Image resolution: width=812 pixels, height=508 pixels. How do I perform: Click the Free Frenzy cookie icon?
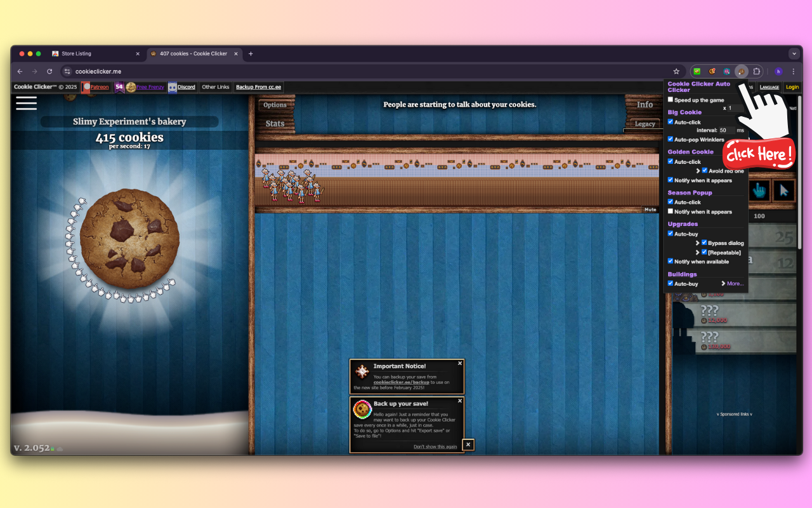(131, 87)
